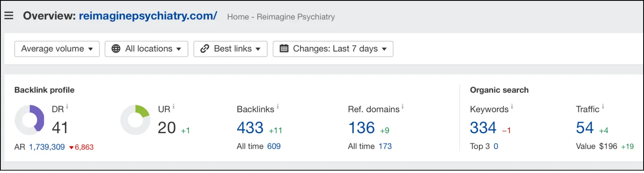This screenshot has width=644, height=173.
Task: Click the Traffic info icon
Action: 603,107
